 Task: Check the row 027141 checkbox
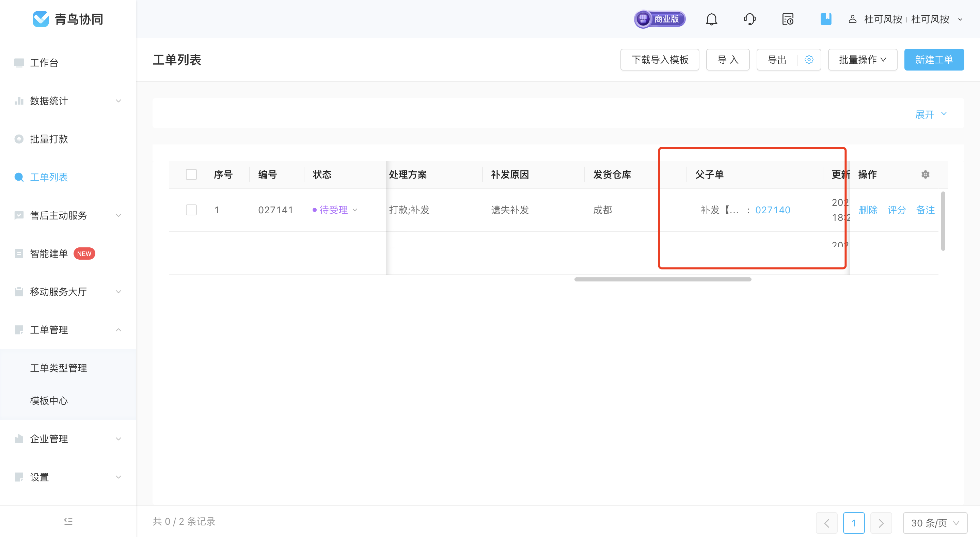point(191,210)
